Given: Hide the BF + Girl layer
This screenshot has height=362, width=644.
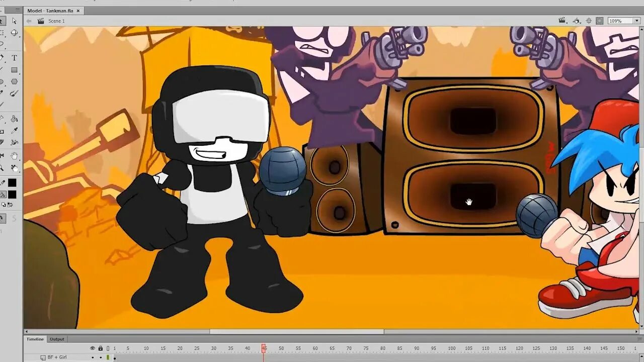Looking at the screenshot, I should 93,357.
